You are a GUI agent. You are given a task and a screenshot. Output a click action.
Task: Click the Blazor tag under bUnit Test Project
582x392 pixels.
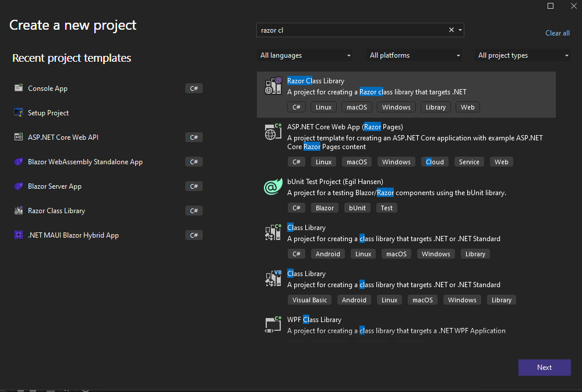[x=324, y=208]
